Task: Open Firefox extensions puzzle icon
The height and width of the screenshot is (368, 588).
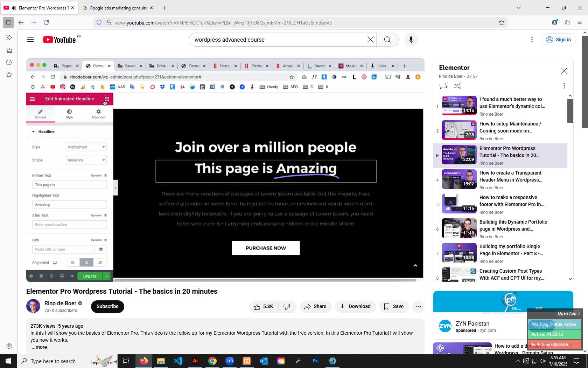Action: coord(567,23)
